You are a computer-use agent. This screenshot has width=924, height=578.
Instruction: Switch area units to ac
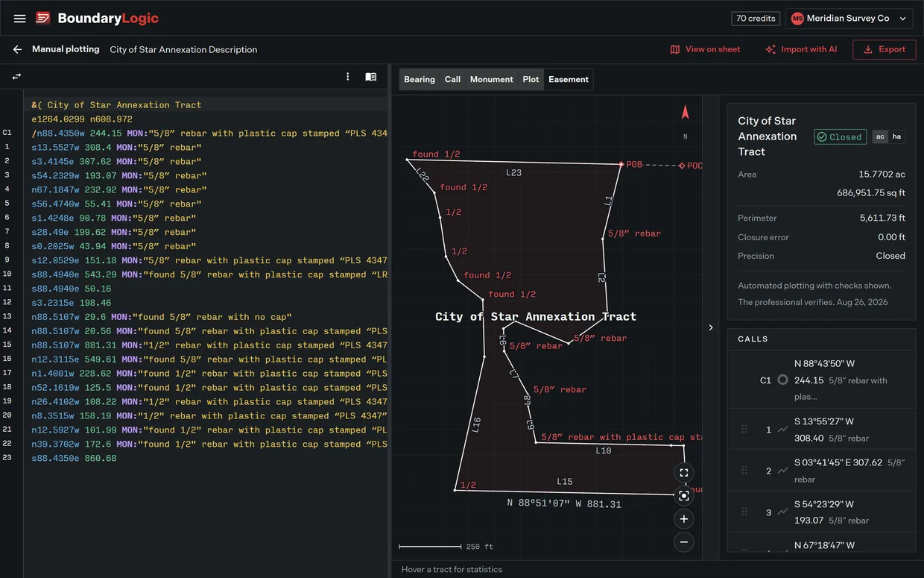coord(880,136)
